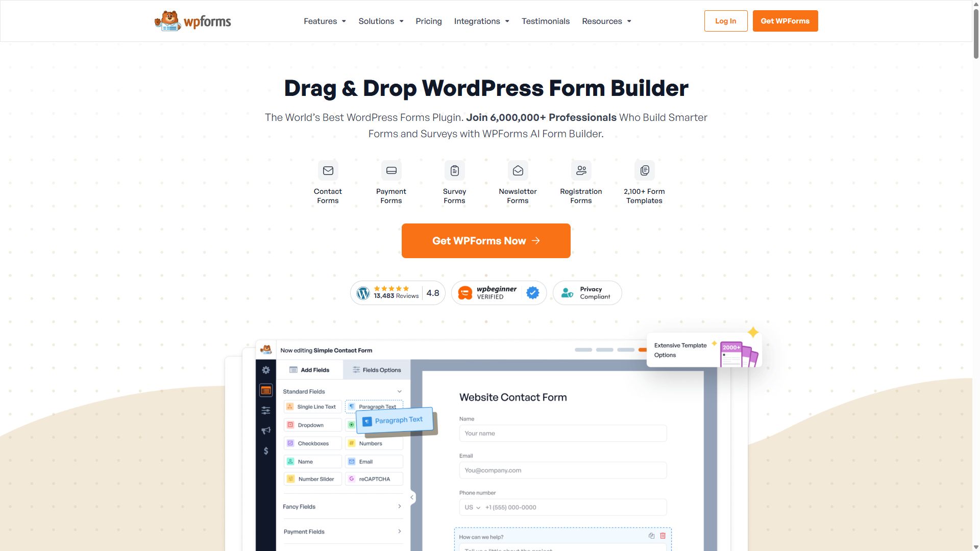Click the Form Templates documents icon
Image resolution: width=980 pixels, height=551 pixels.
[645, 170]
